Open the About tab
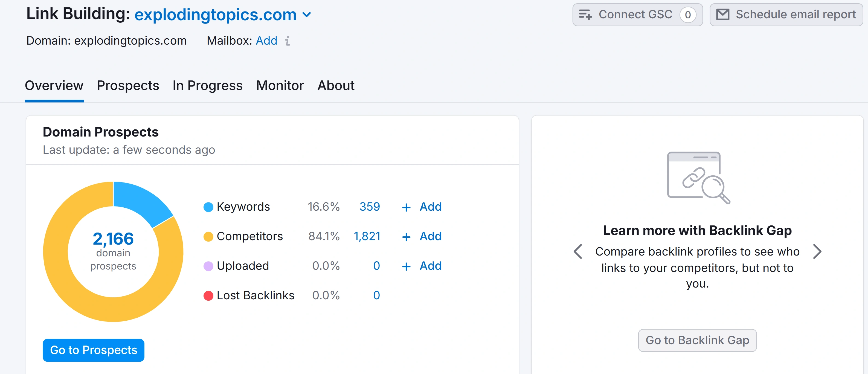Viewport: 868px width, 374px height. click(336, 86)
